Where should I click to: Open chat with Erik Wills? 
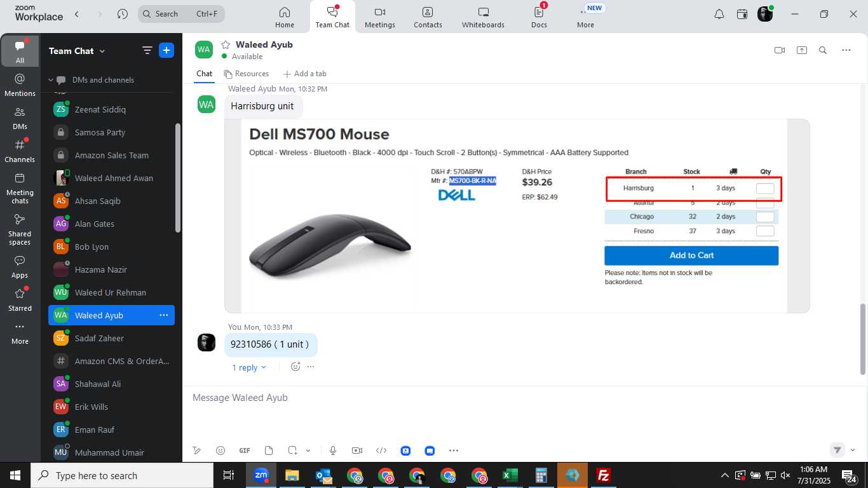pos(111,407)
